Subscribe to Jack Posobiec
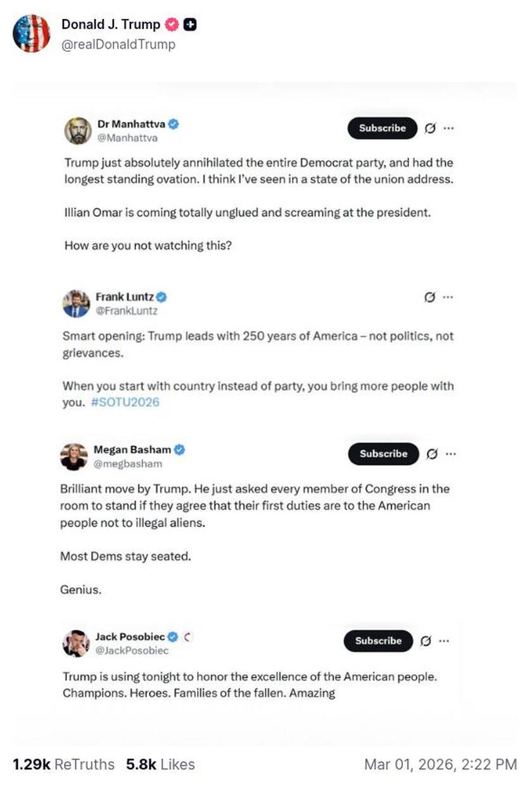 [378, 641]
